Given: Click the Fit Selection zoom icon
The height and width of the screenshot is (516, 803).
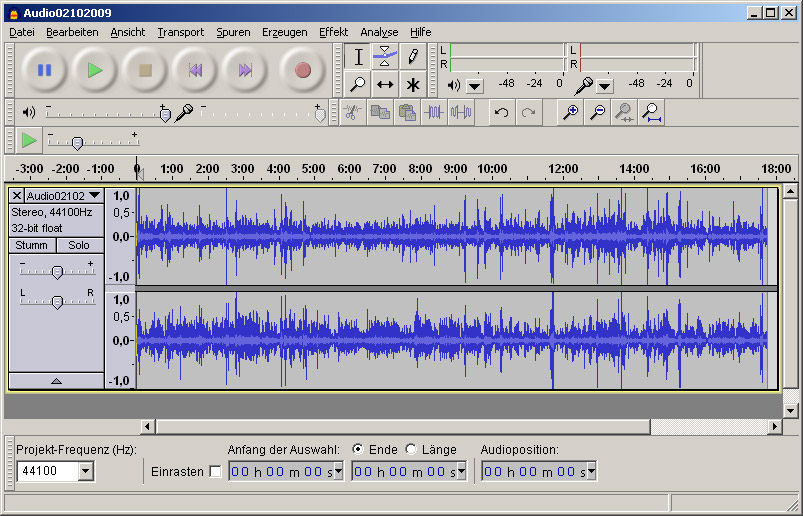Looking at the screenshot, I should click(624, 112).
